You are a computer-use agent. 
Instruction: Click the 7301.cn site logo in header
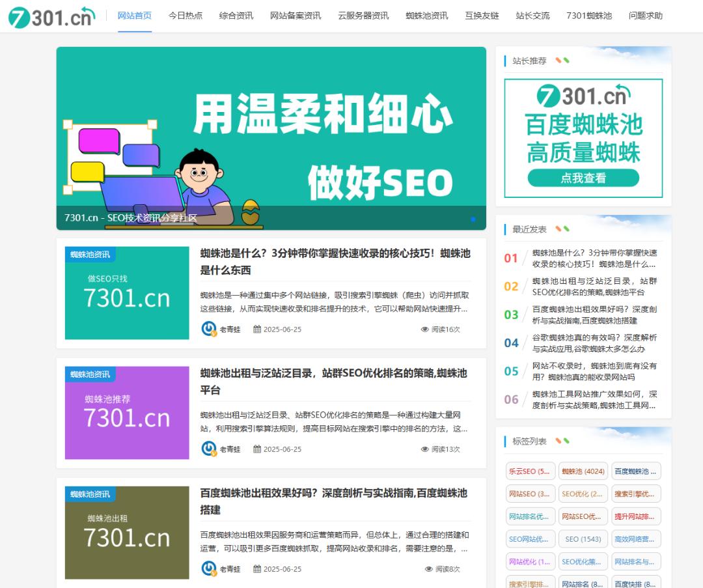click(51, 17)
